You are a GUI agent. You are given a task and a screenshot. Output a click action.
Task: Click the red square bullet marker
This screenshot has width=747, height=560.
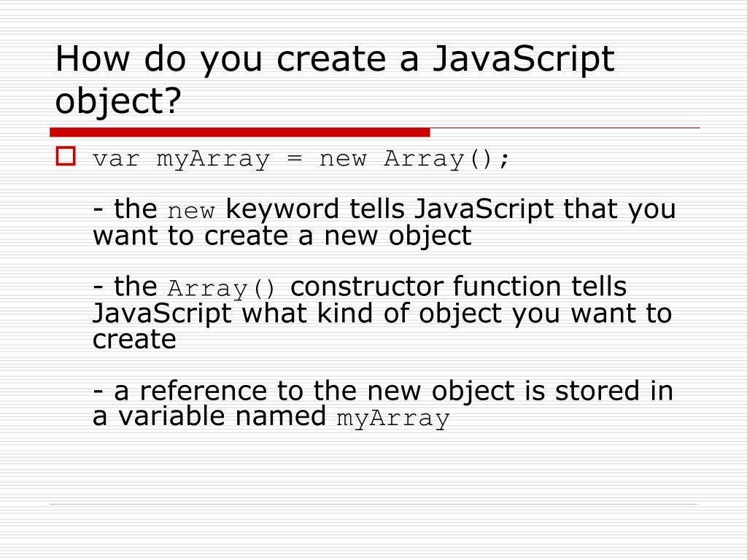click(x=66, y=156)
